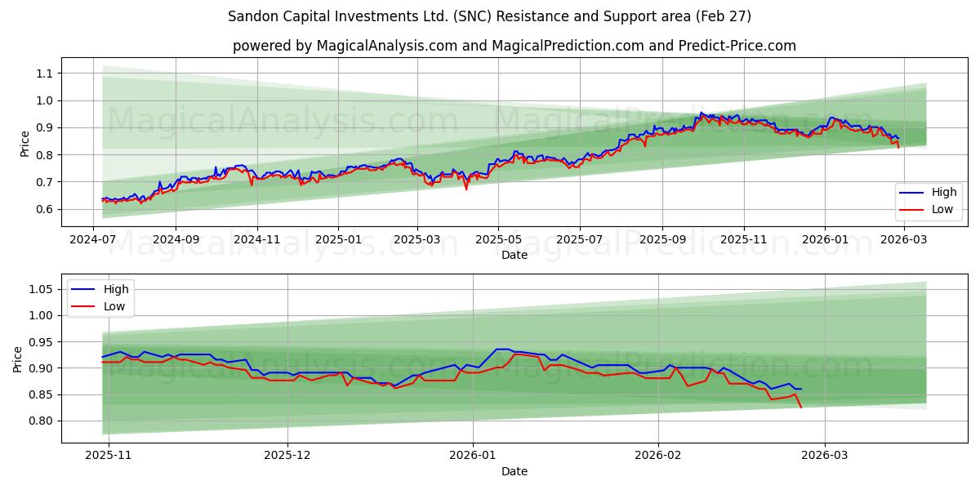Click the bottom chart 'Date' axis label
This screenshot has width=980, height=490.
[x=514, y=471]
